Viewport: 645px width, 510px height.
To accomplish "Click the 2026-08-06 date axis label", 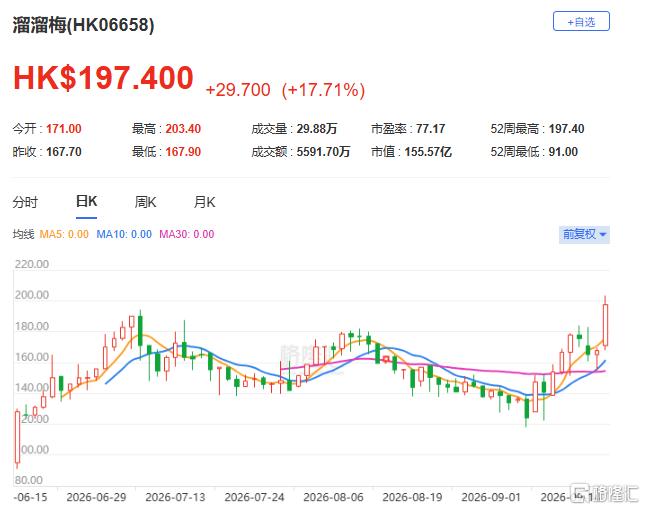I will click(333, 497).
